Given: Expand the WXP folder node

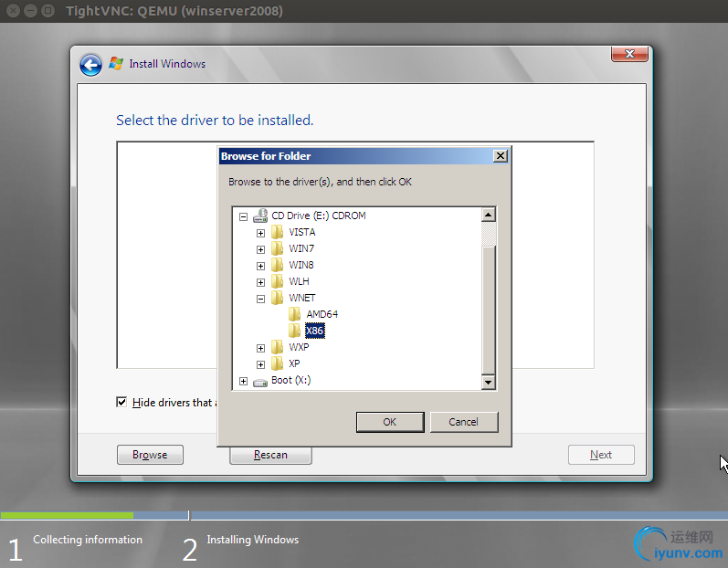Looking at the screenshot, I should click(x=260, y=348).
